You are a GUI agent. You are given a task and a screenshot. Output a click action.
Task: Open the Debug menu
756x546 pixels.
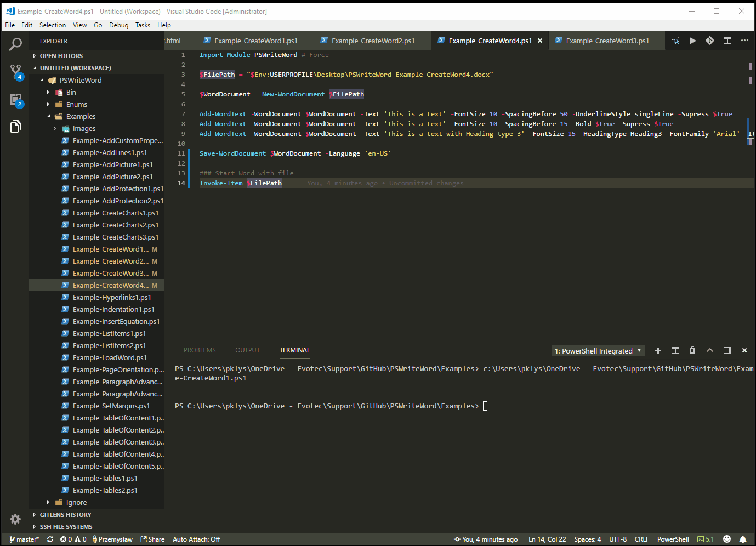click(118, 25)
